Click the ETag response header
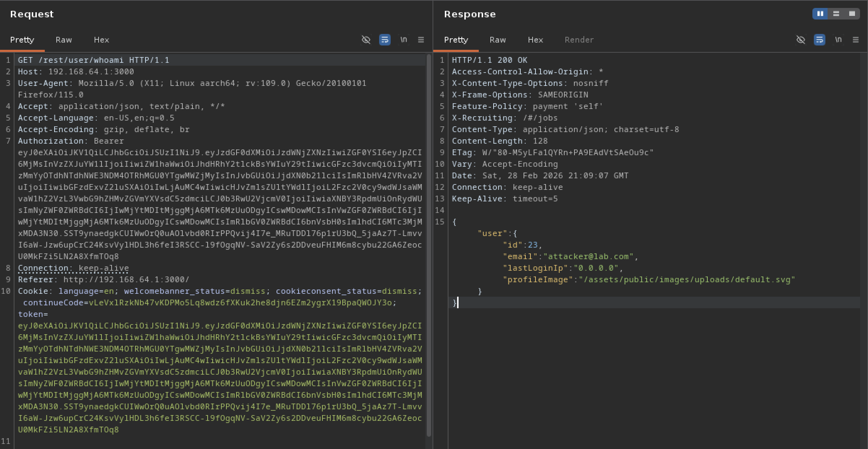The width and height of the screenshot is (868, 449). tap(553, 152)
